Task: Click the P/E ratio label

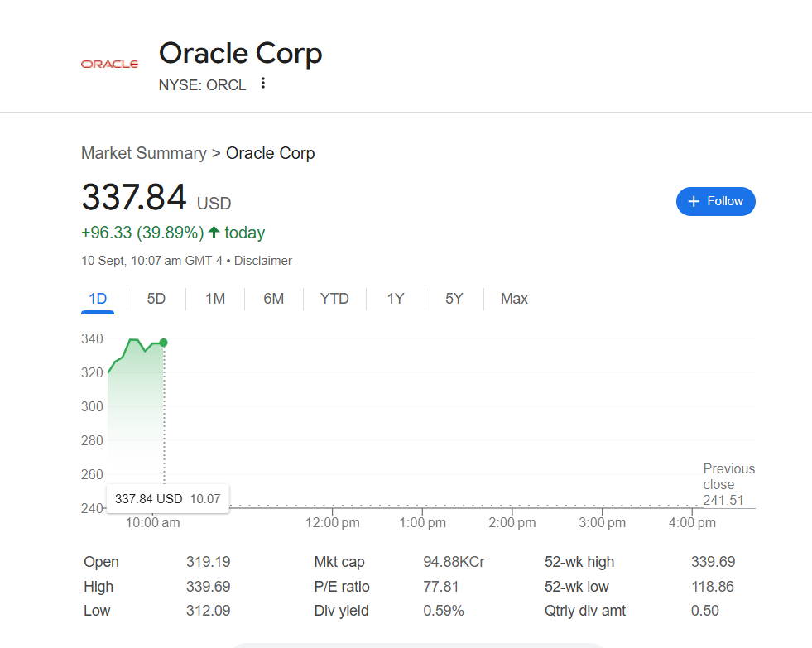Action: [x=342, y=587]
